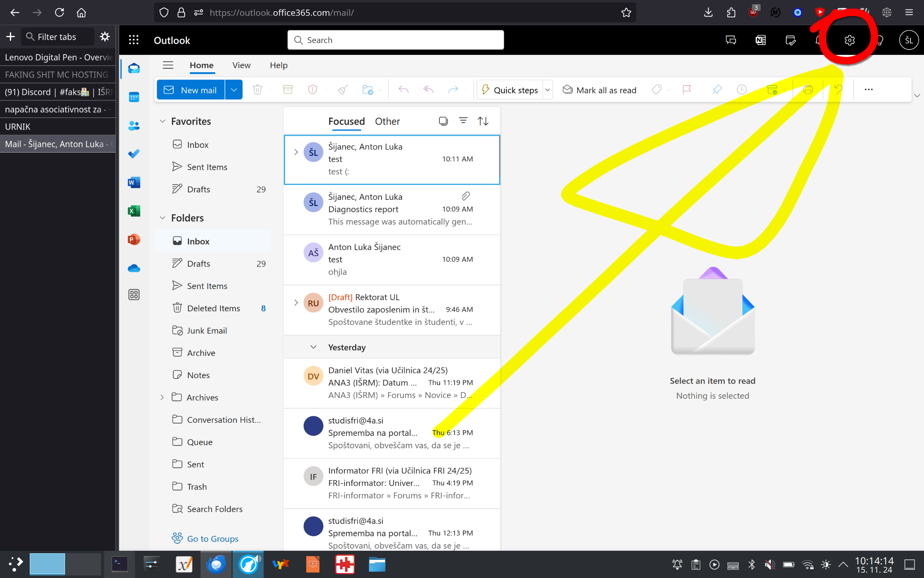The image size is (924, 578).
Task: Click the Print icon in ribbon
Action: (808, 90)
